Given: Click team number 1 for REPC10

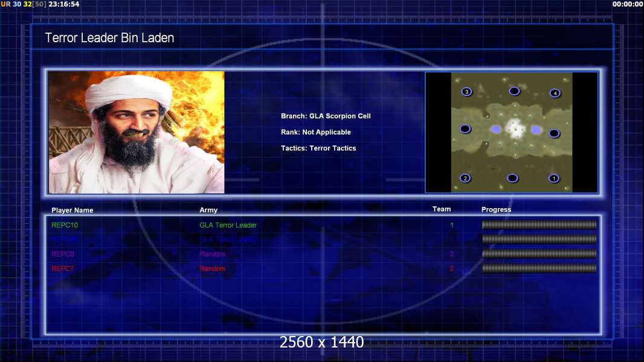Looking at the screenshot, I should pos(451,225).
